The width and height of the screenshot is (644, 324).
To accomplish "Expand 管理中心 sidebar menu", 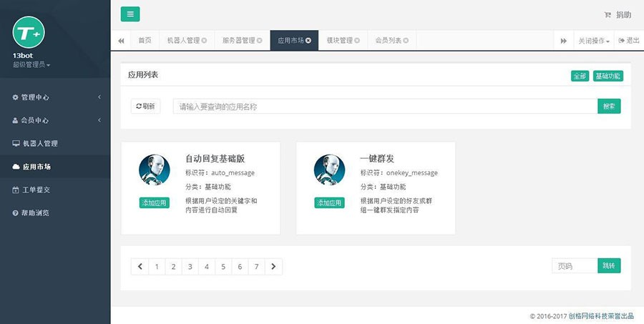I will click(55, 97).
